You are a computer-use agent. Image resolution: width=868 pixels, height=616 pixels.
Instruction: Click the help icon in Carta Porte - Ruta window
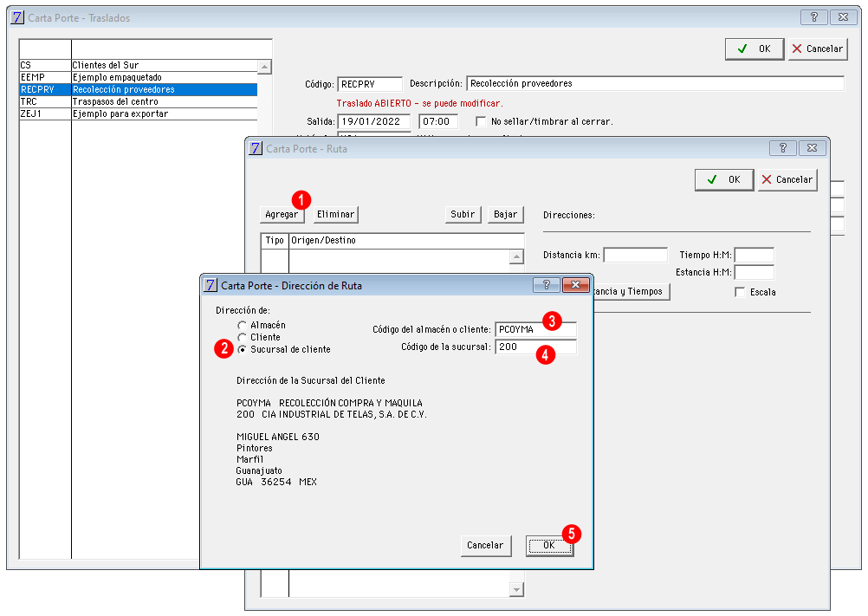coord(783,148)
